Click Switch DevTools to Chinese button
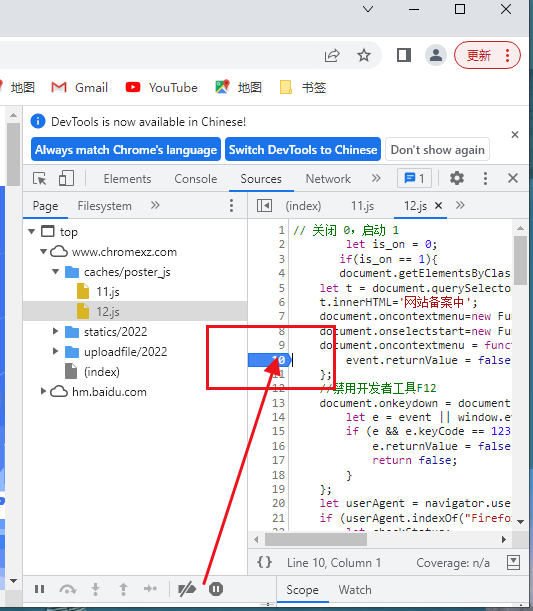The image size is (533, 611). click(303, 149)
